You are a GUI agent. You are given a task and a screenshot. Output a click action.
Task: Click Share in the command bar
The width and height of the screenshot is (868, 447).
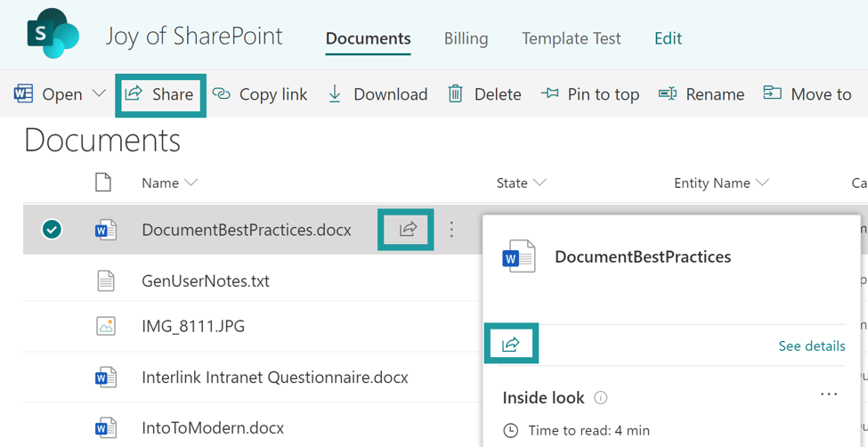click(x=161, y=94)
